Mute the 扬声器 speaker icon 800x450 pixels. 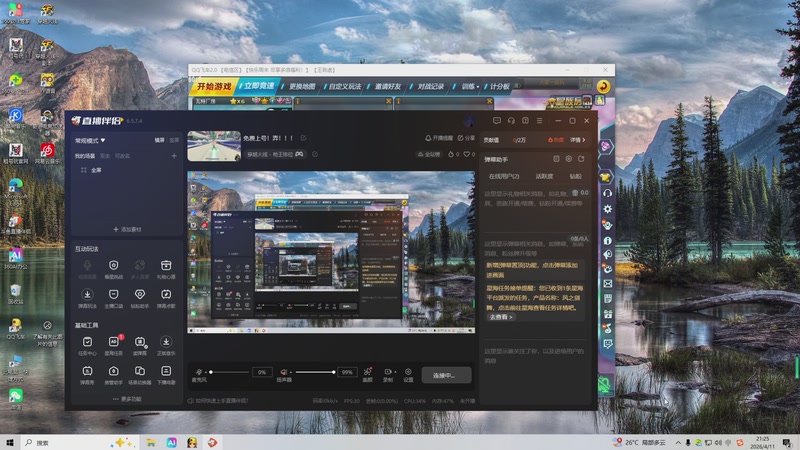click(284, 372)
